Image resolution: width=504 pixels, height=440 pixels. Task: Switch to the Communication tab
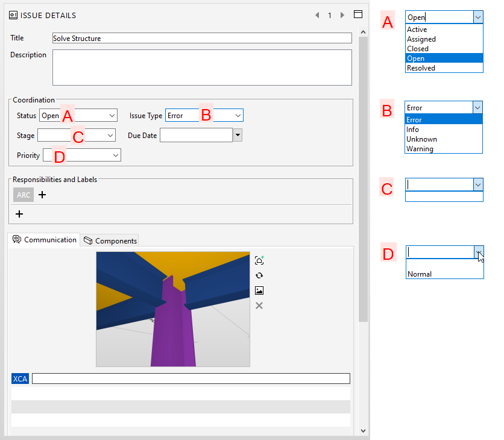[45, 240]
